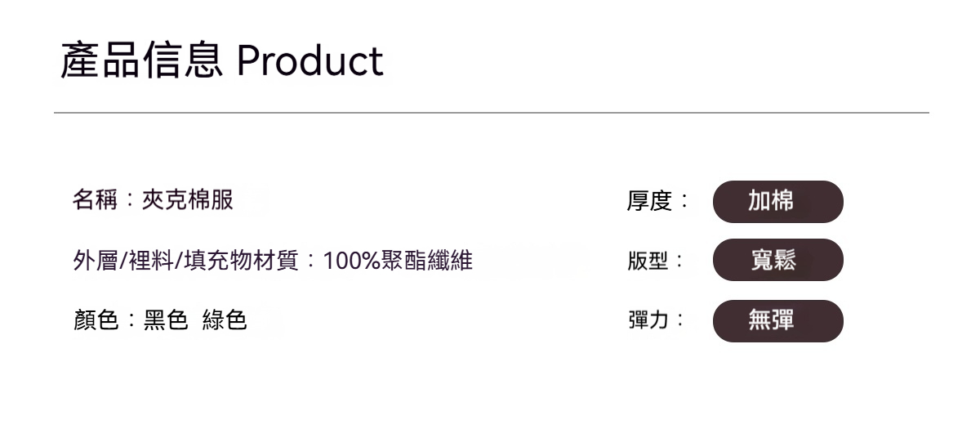This screenshot has width=980, height=429.
Task: Click the horizontal divider line under heading
Action: 491,113
